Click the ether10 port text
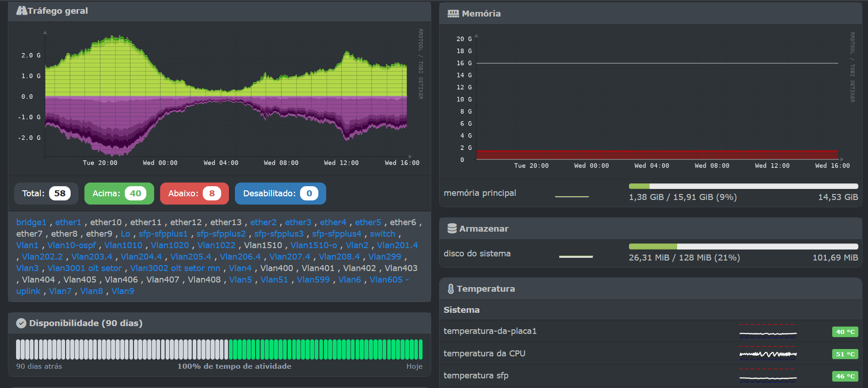Image resolution: width=868 pixels, height=388 pixels. pyautogui.click(x=106, y=222)
